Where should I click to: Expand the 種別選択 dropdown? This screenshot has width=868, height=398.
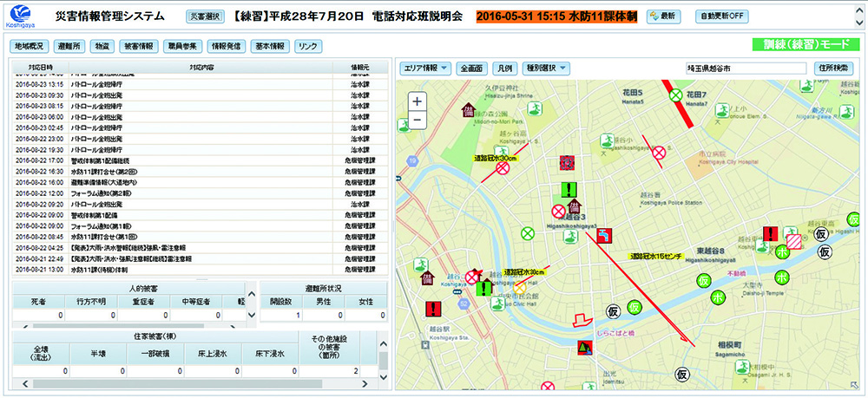point(545,68)
